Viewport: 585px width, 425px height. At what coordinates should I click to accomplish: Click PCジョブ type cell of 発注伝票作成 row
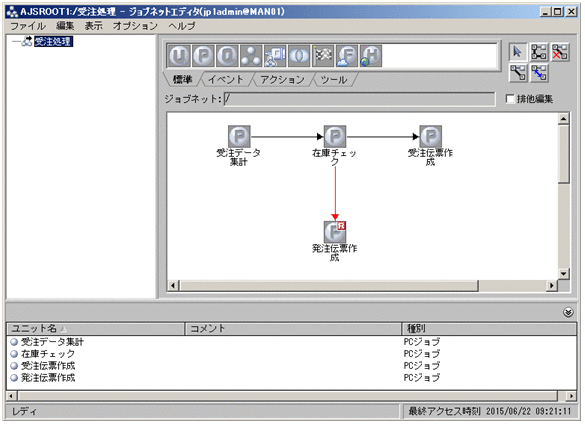422,378
